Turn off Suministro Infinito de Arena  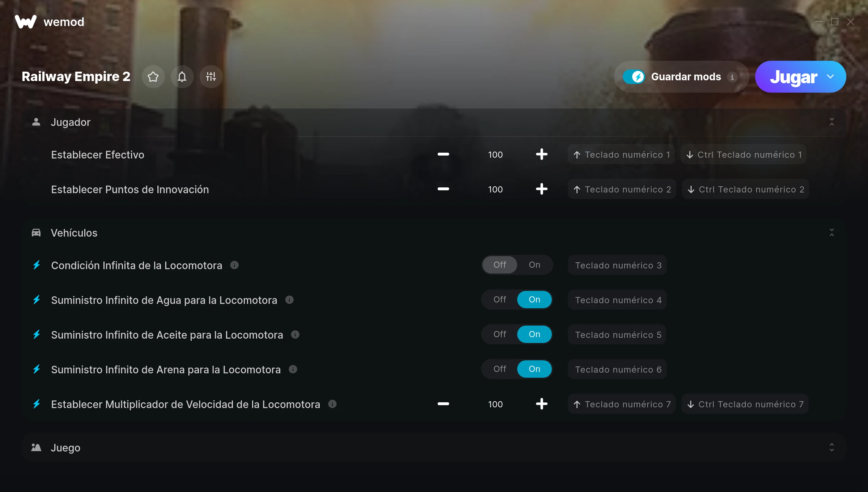(499, 369)
